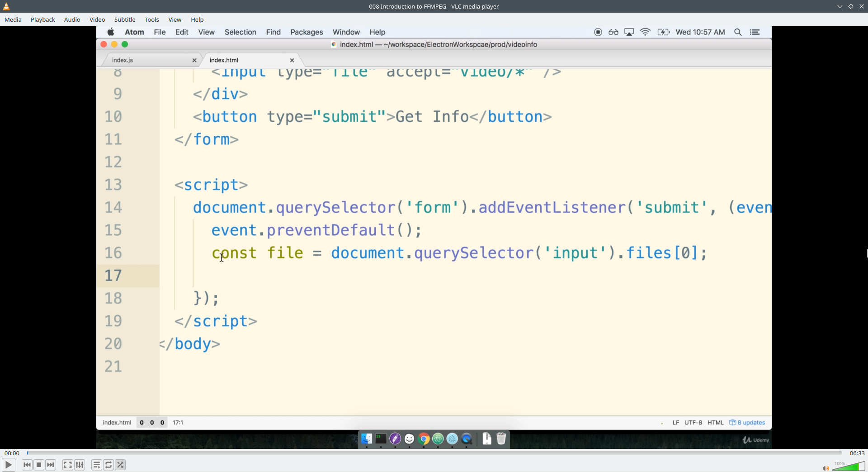Open the purple USB app dock icon
Screen dimensions: 868x472
pos(395,439)
